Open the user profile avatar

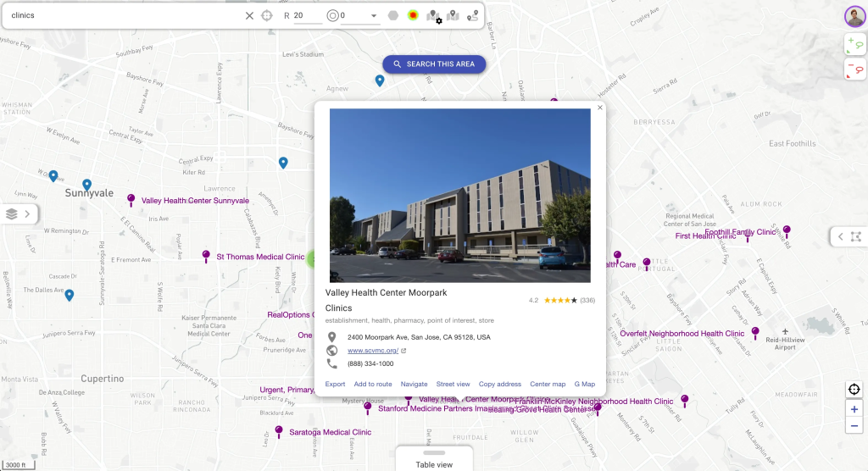pyautogui.click(x=854, y=16)
